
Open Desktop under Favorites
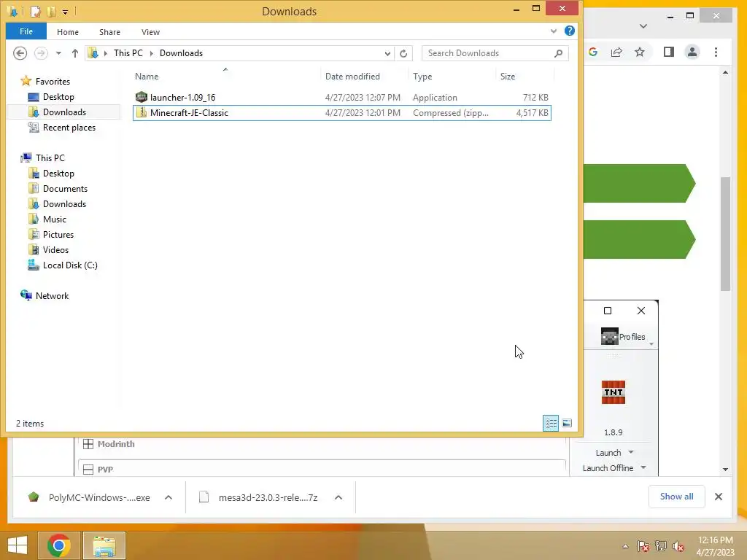click(x=58, y=97)
